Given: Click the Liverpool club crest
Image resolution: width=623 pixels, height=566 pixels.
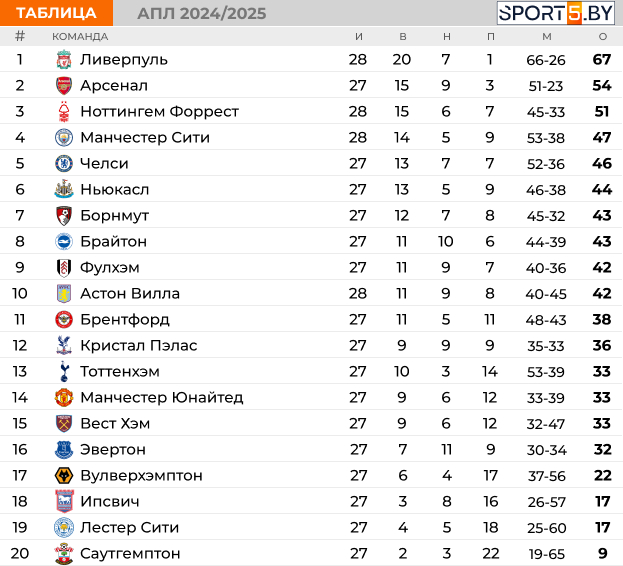Looking at the screenshot, I should pyautogui.click(x=64, y=60).
